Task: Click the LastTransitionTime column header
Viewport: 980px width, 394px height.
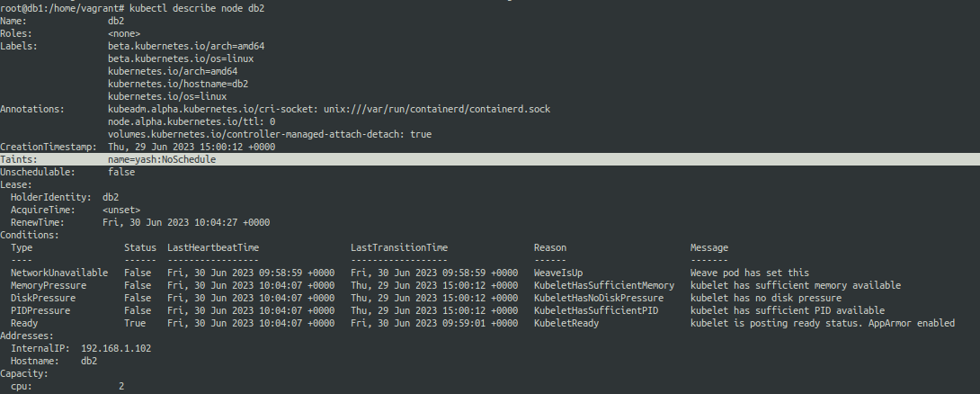Action: click(399, 247)
